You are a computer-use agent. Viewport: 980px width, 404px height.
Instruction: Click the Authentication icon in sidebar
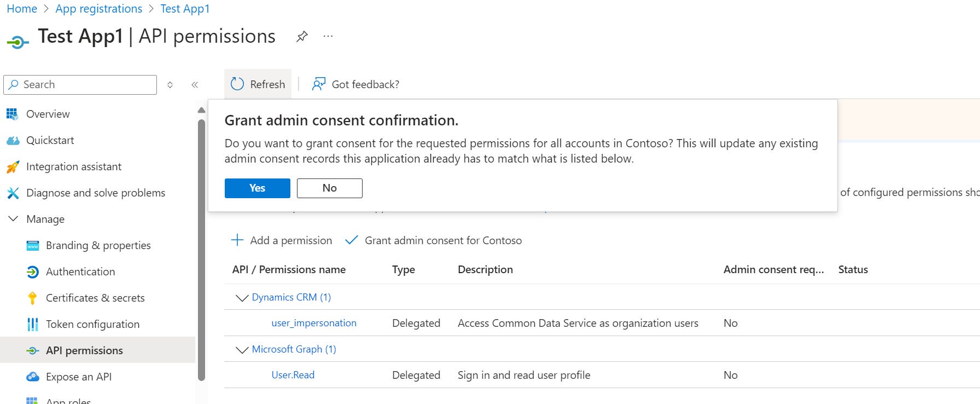point(32,272)
